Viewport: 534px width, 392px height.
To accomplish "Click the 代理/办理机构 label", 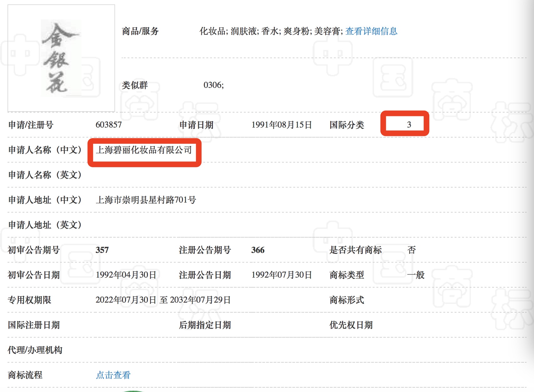I will pyautogui.click(x=35, y=350).
